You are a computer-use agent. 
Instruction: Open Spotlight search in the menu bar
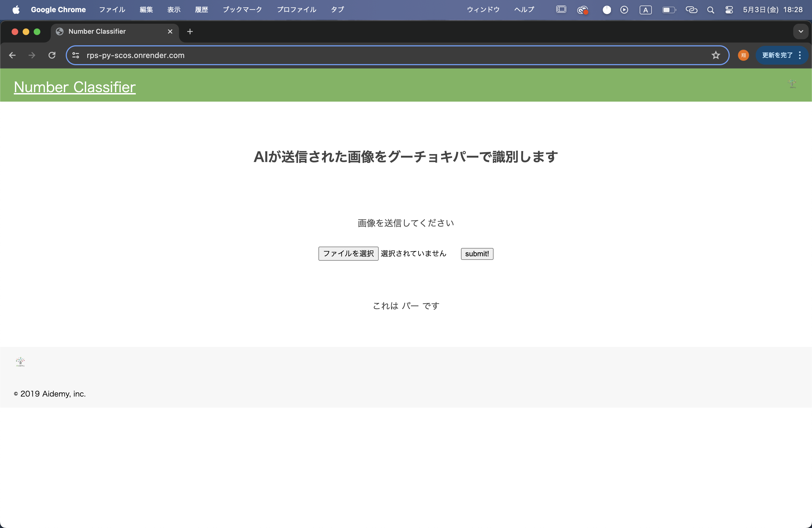(711, 10)
